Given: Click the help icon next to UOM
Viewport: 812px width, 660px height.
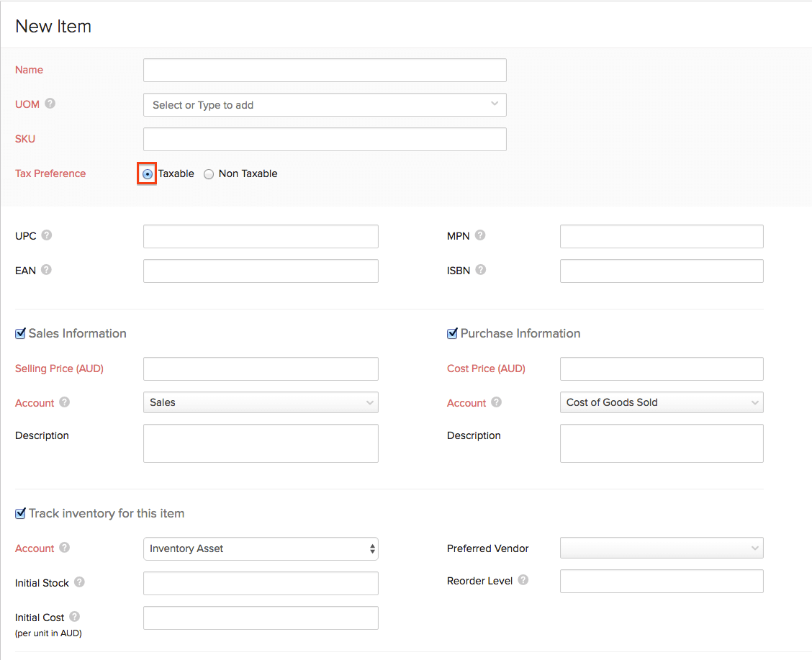Looking at the screenshot, I should pyautogui.click(x=50, y=104).
